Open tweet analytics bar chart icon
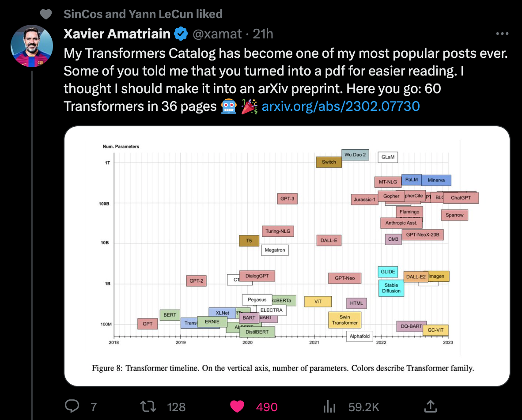 point(329,406)
